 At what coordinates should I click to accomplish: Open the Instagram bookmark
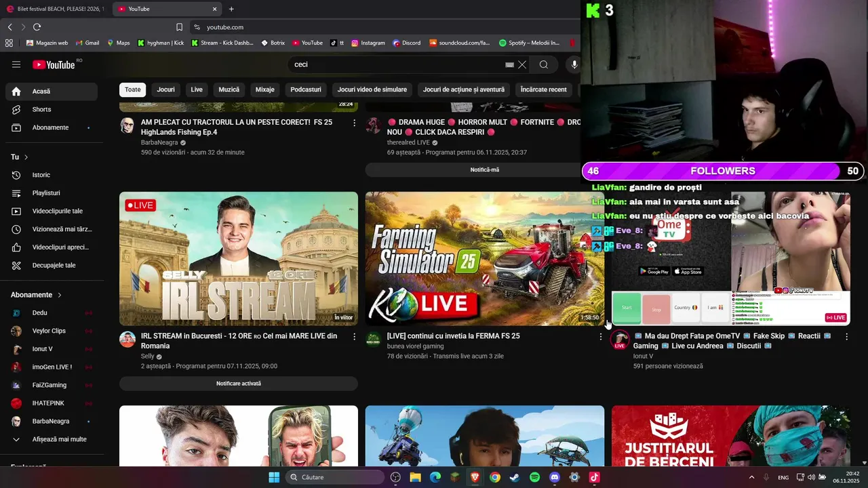[368, 43]
